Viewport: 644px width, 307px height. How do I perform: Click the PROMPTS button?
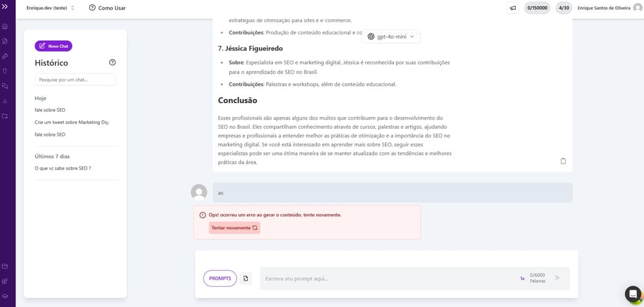tap(219, 279)
